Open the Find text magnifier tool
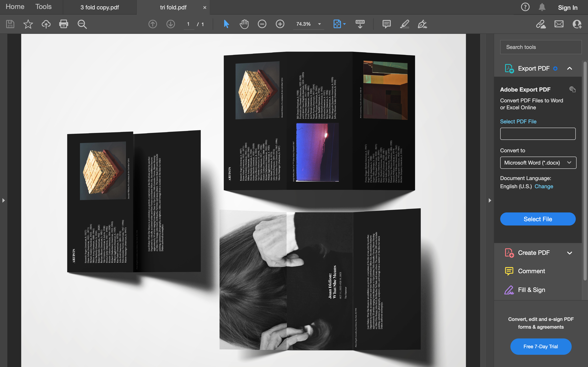Image resolution: width=588 pixels, height=367 pixels. (x=82, y=24)
